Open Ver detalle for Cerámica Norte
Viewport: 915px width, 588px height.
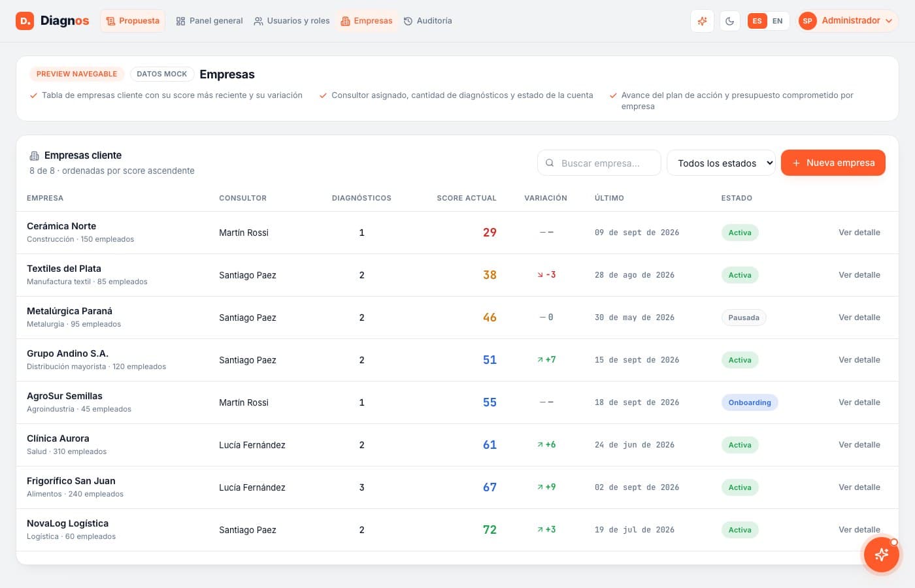[x=859, y=233]
